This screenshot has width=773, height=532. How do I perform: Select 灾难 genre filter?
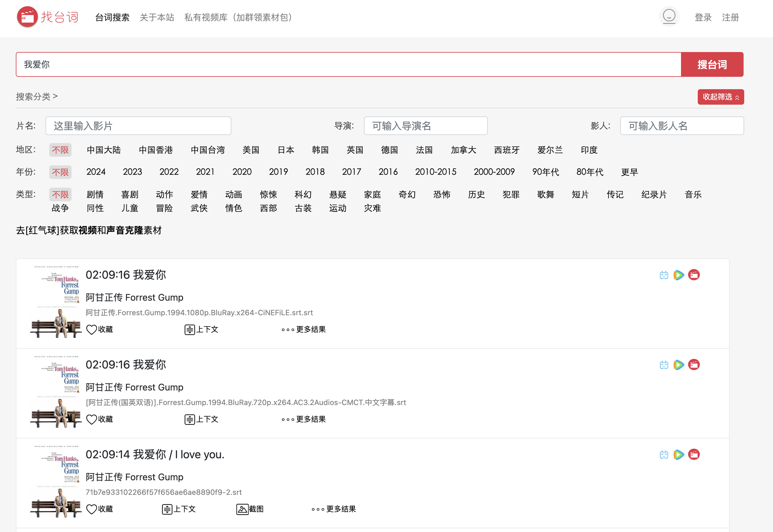tap(372, 208)
